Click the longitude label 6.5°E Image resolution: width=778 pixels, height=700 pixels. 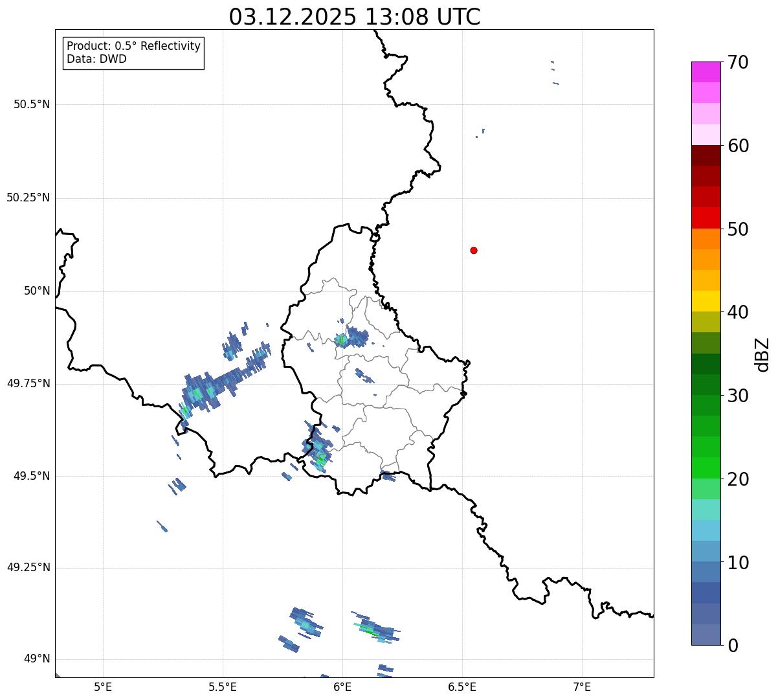tap(462, 687)
